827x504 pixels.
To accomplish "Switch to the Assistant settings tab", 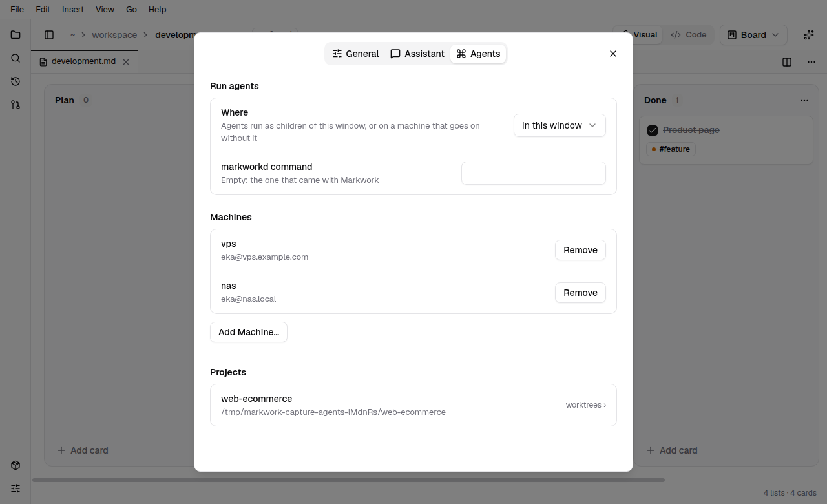I will pyautogui.click(x=417, y=54).
